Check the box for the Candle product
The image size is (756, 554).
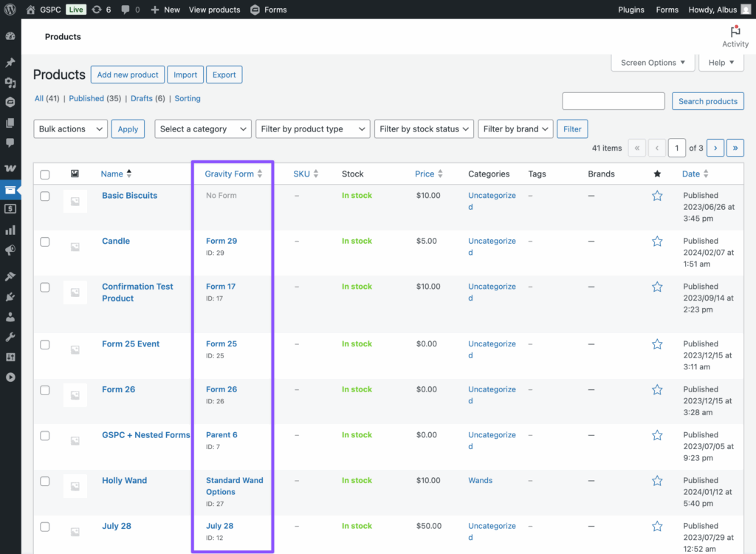[x=45, y=242]
